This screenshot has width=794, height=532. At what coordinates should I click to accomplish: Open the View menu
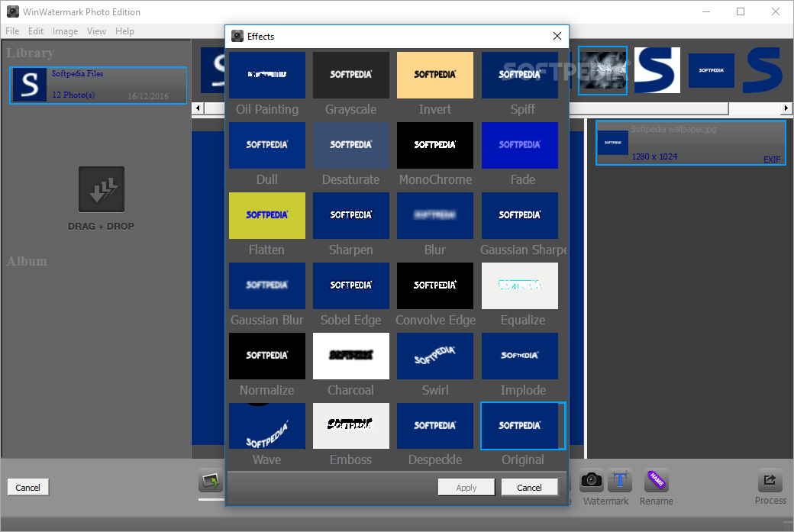[x=96, y=31]
